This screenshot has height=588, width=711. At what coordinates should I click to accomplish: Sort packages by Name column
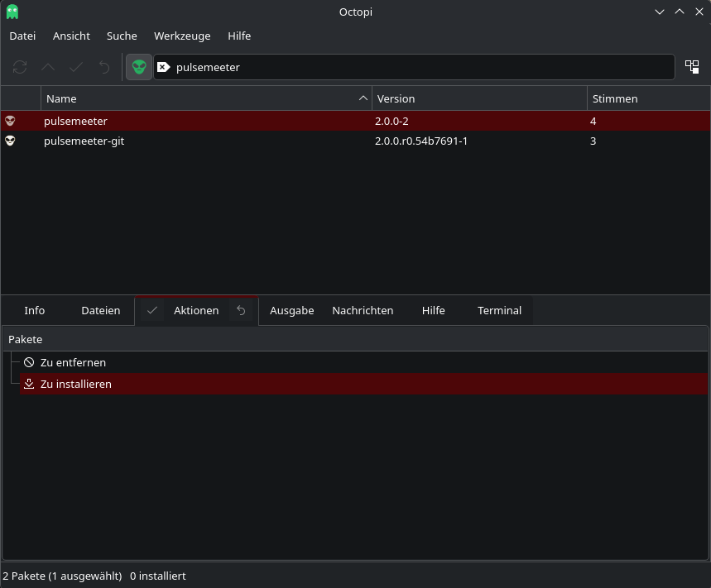[206, 98]
